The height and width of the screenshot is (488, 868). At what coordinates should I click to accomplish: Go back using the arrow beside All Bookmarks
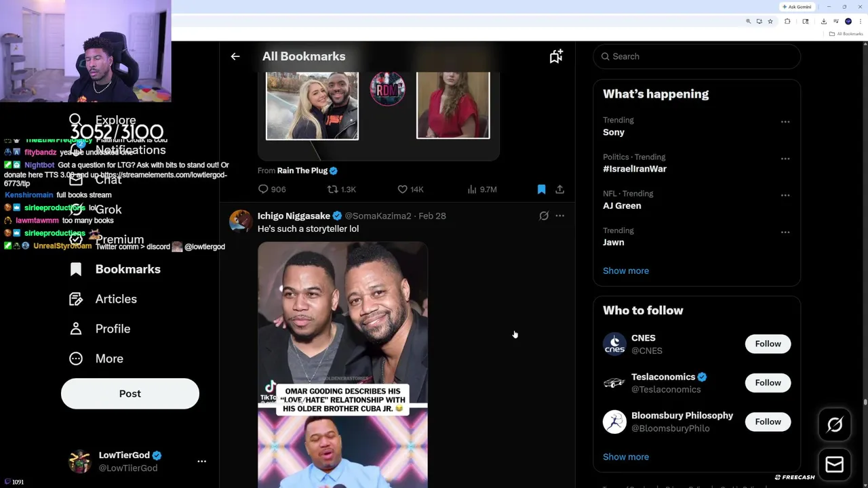235,56
